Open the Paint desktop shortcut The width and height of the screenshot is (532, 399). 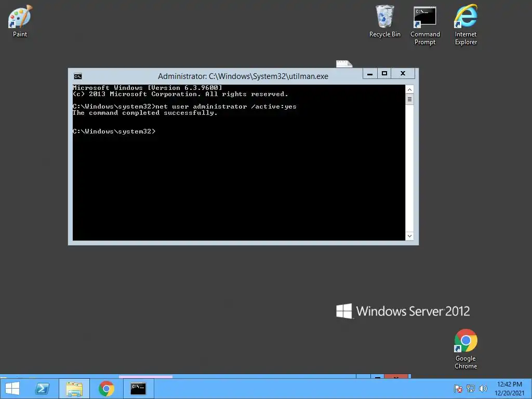[20, 21]
